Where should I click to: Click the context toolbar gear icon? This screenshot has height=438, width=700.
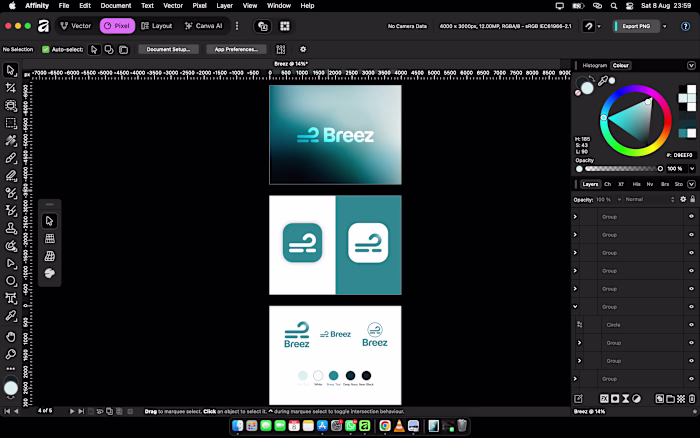[303, 49]
